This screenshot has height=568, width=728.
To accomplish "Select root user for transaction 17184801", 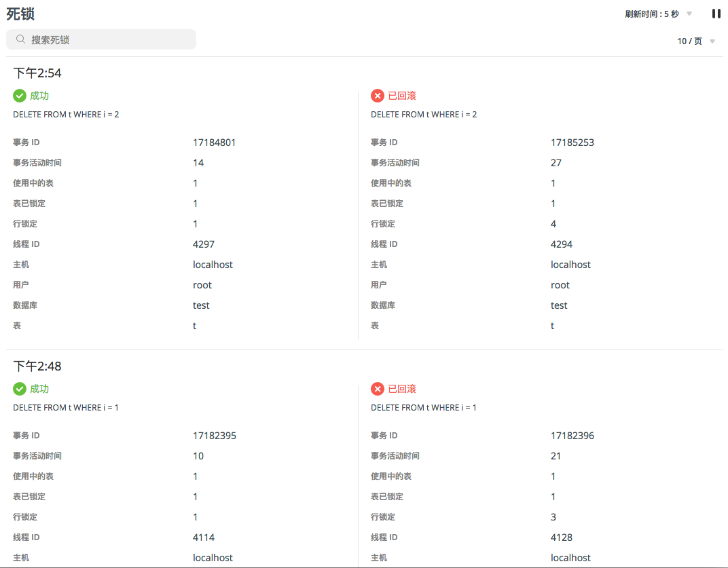I will pos(202,285).
